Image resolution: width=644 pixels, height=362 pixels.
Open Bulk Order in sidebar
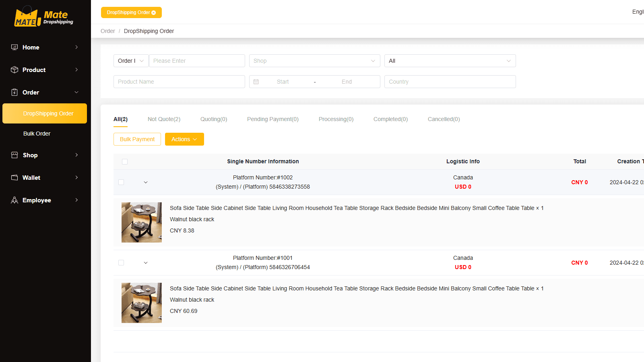click(x=37, y=134)
